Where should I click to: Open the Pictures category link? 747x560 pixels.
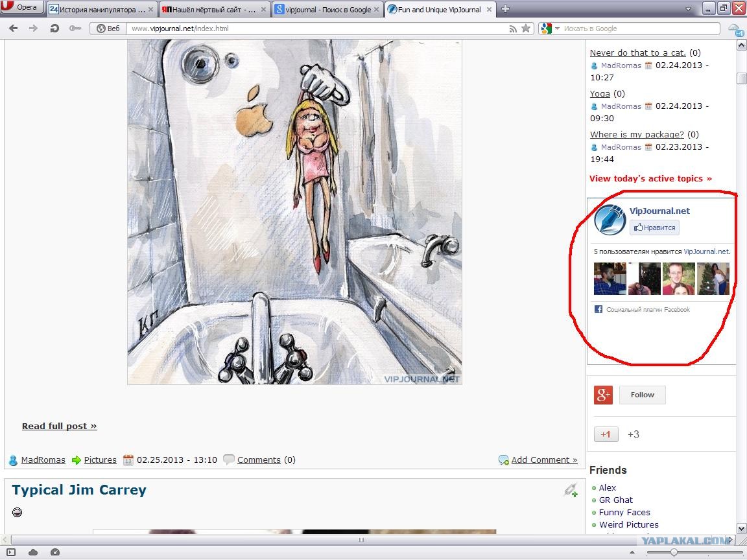(x=100, y=460)
